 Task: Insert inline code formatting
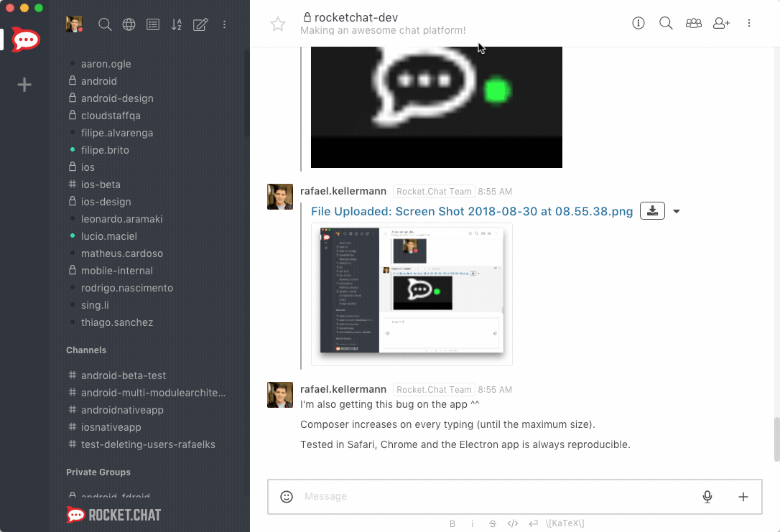click(x=513, y=523)
